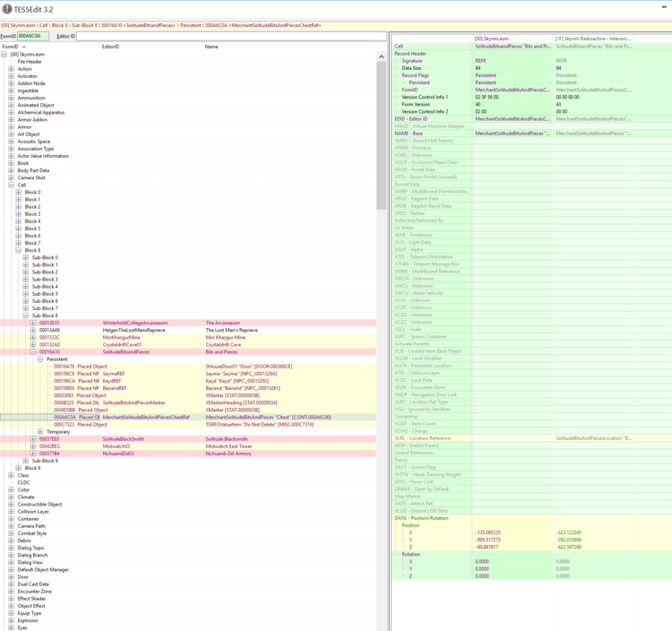Select HelgenTheLostMansReprieve cell row
This screenshot has height=631, width=672.
point(188,330)
